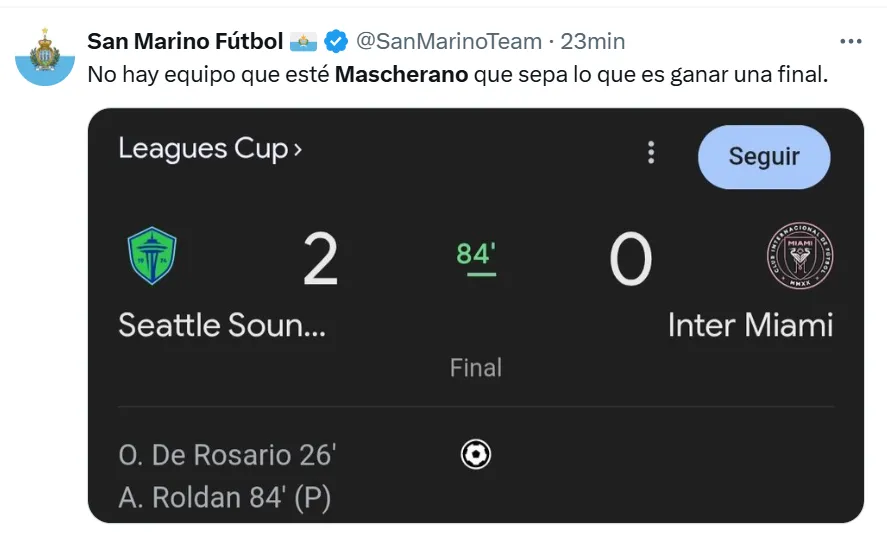Click the San Marino Fútbol profile avatar
887x535 pixels.
(45, 56)
